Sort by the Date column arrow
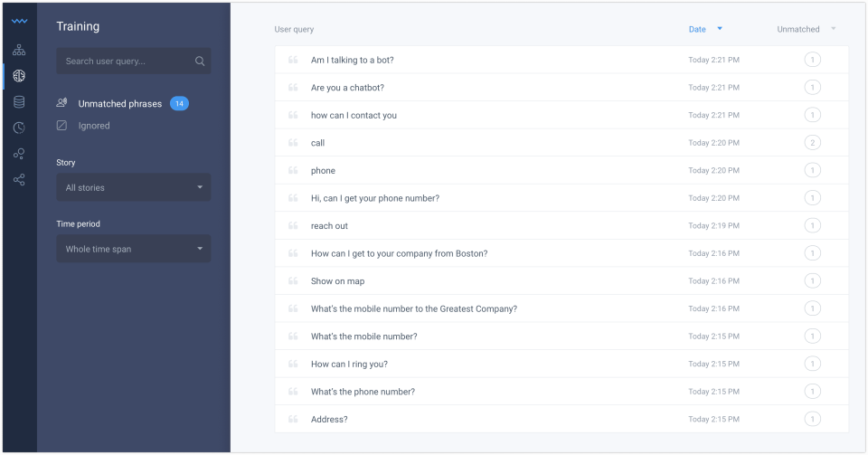868x455 pixels. coord(720,29)
